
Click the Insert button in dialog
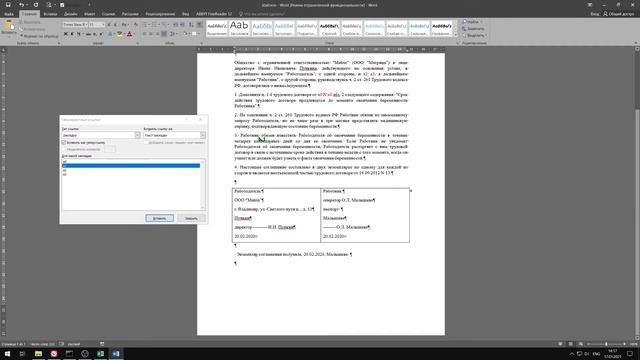pos(160,218)
